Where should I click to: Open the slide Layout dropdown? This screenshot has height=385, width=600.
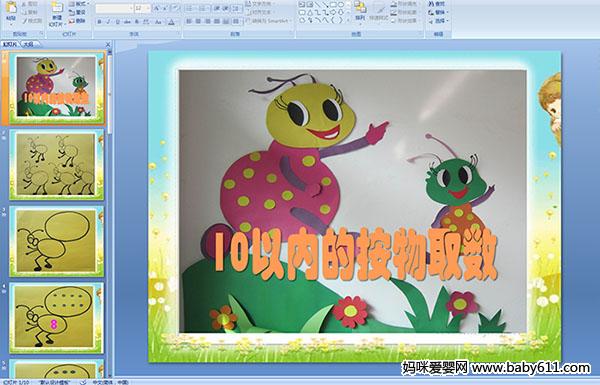[x=78, y=4]
